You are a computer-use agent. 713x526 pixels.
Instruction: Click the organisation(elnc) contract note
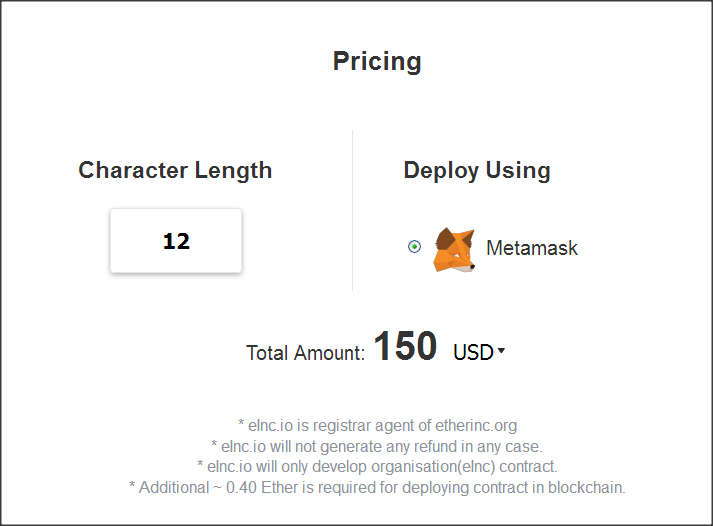[x=377, y=466]
